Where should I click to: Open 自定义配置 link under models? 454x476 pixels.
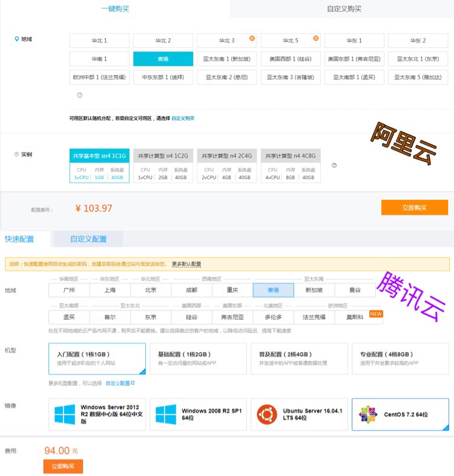[120, 383]
